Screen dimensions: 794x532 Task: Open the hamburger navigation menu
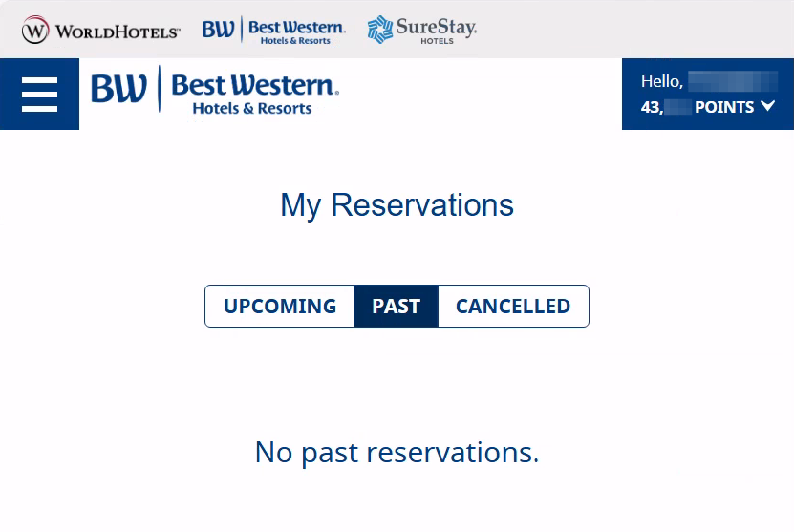point(39,95)
